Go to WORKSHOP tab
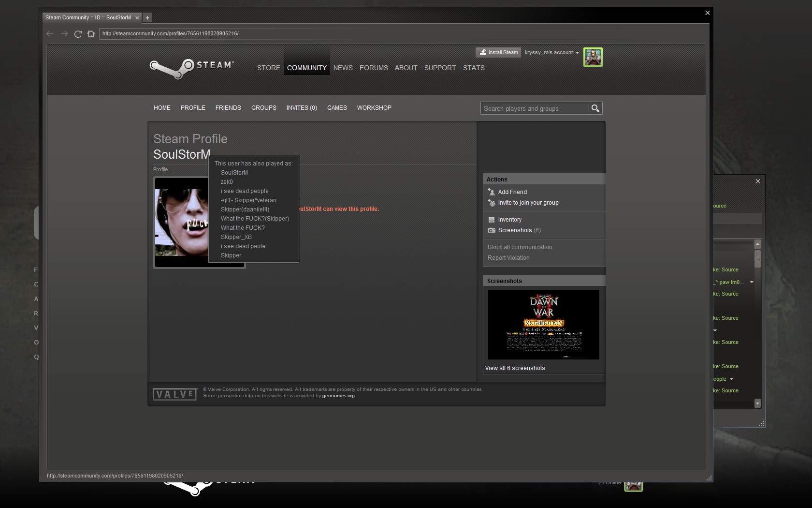This screenshot has height=508, width=812. [x=374, y=108]
